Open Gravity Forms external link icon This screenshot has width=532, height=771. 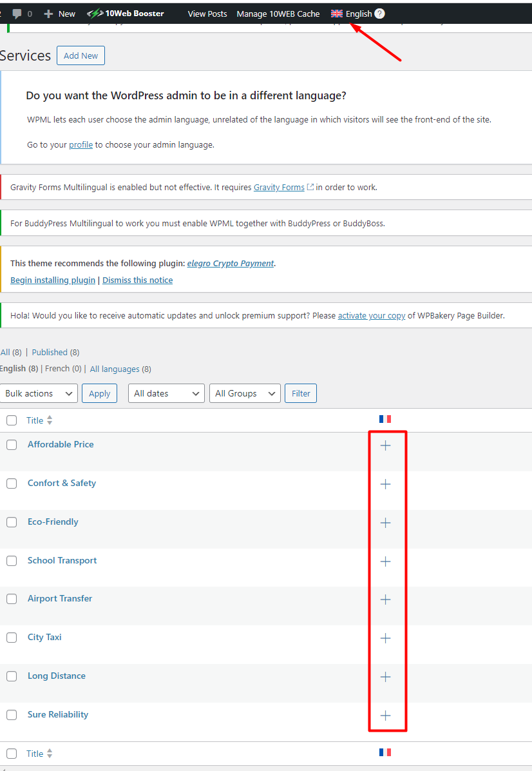[310, 187]
